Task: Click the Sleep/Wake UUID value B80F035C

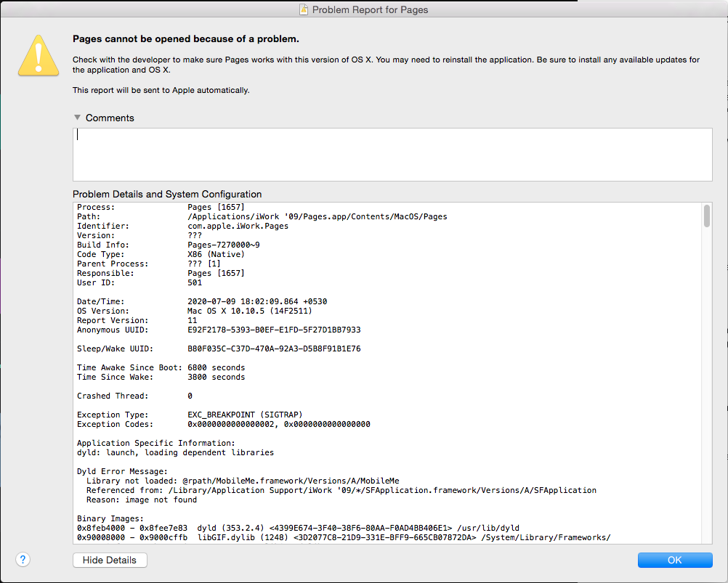Action: (274, 348)
